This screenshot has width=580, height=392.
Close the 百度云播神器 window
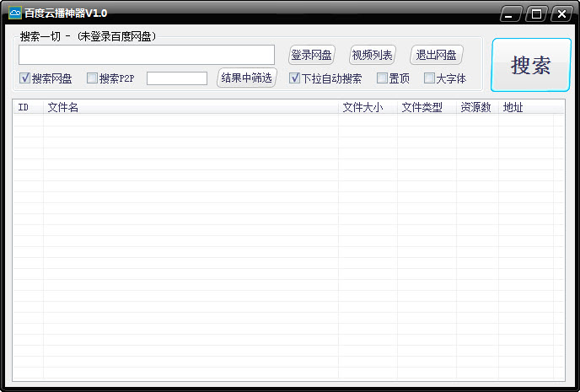[x=561, y=14]
